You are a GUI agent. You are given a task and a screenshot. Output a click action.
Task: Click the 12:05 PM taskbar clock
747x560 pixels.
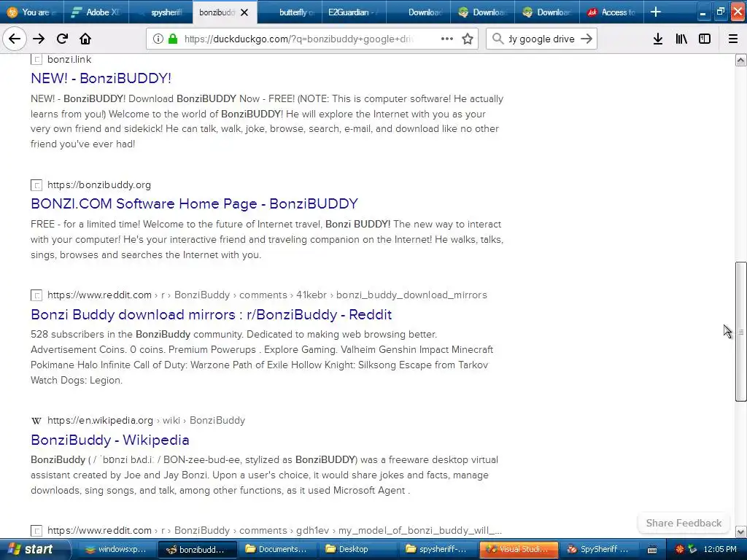(x=720, y=549)
